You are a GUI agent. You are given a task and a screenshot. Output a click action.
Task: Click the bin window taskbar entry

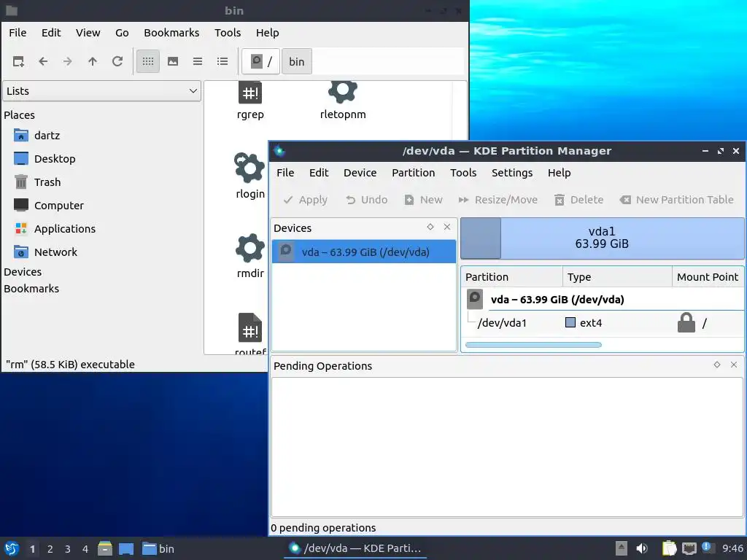coord(158,549)
